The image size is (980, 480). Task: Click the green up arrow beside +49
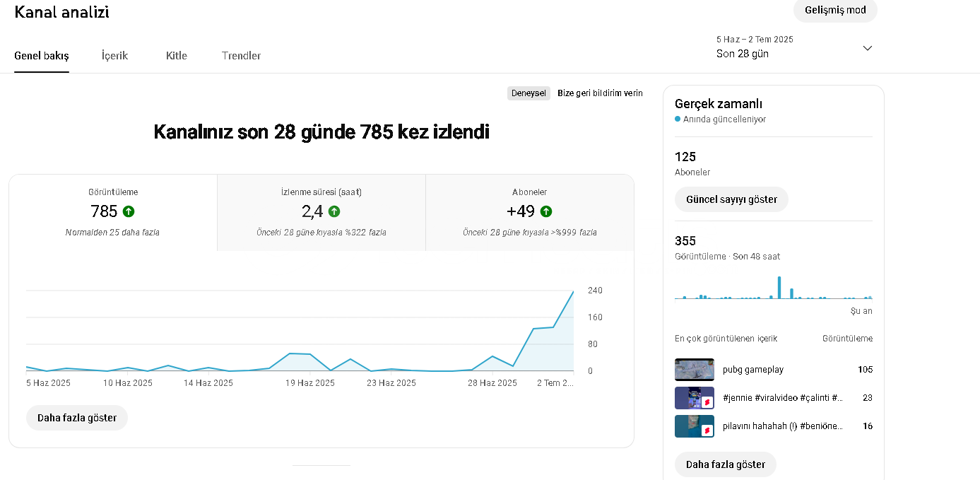coord(546,211)
